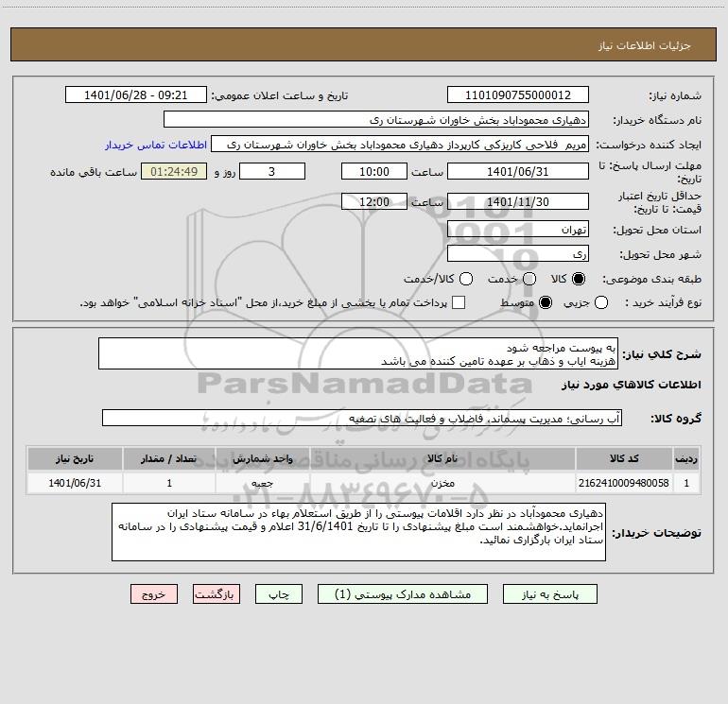The width and height of the screenshot is (728, 704).
Task: Click the پاسخ به نیاز button
Action: coord(550,594)
